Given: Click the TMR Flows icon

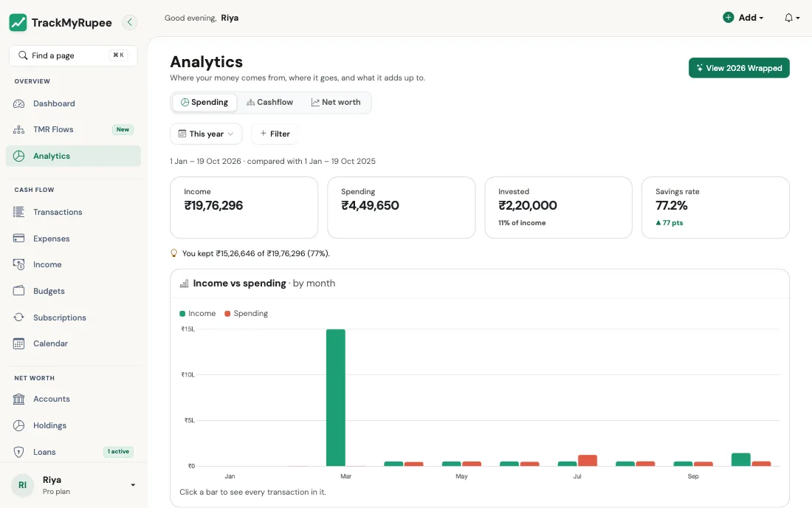Looking at the screenshot, I should tap(18, 129).
